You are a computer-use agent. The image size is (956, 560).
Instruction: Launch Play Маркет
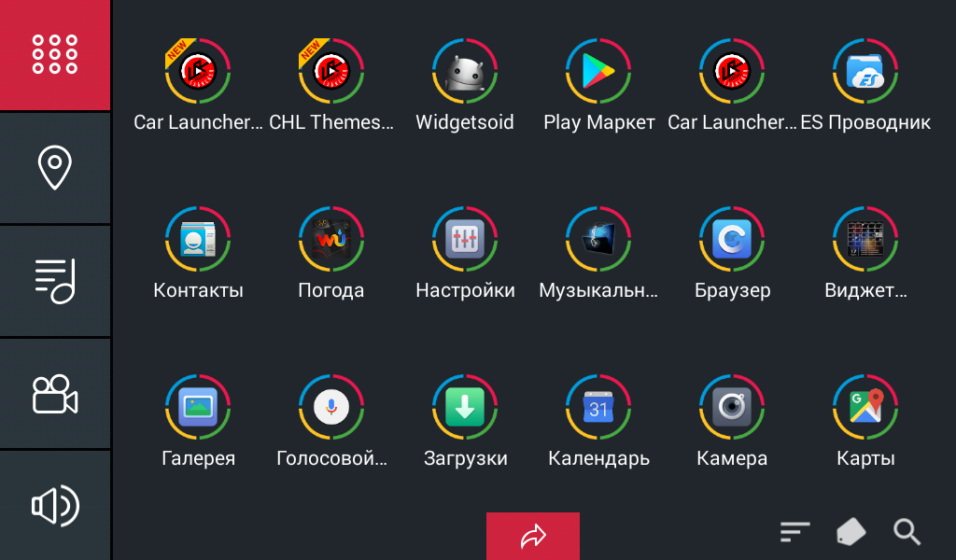(598, 70)
